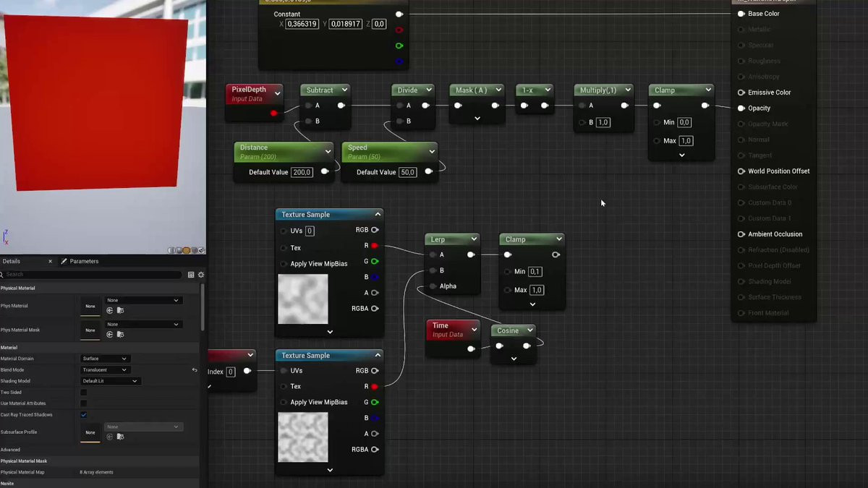
Task: Click the Lerp node Alpha pin
Action: click(x=433, y=286)
